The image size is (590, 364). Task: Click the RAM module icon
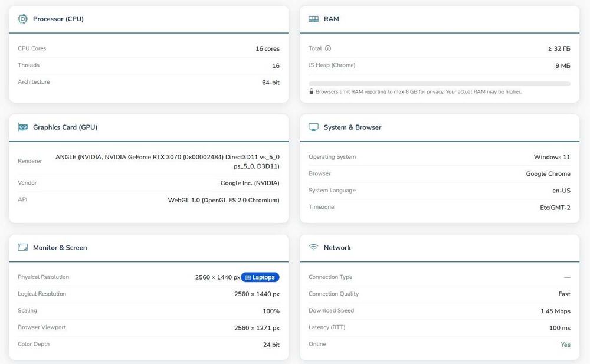pyautogui.click(x=313, y=19)
